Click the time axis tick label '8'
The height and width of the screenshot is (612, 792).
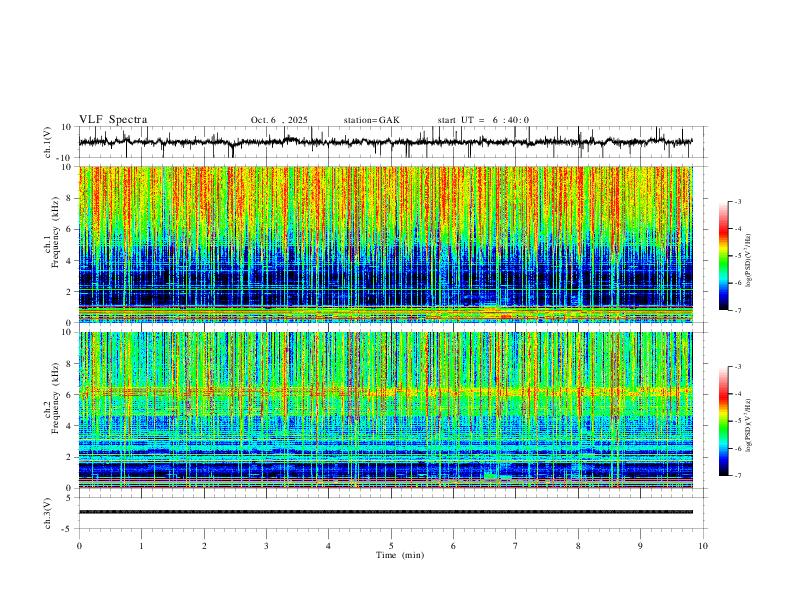point(578,546)
